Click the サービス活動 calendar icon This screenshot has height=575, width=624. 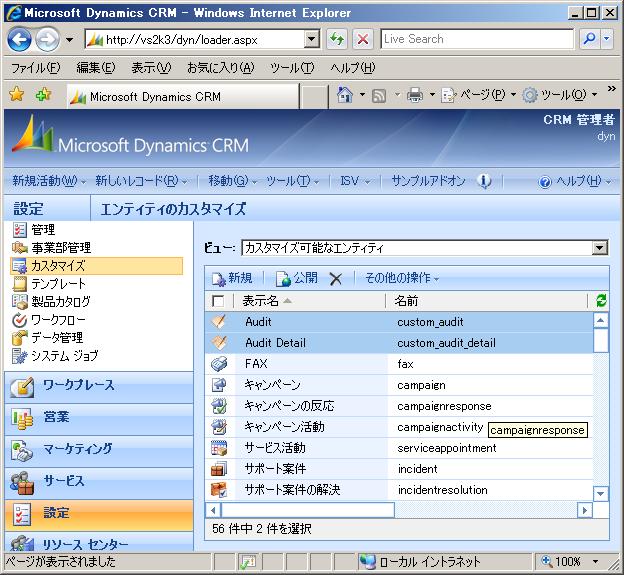pos(219,448)
